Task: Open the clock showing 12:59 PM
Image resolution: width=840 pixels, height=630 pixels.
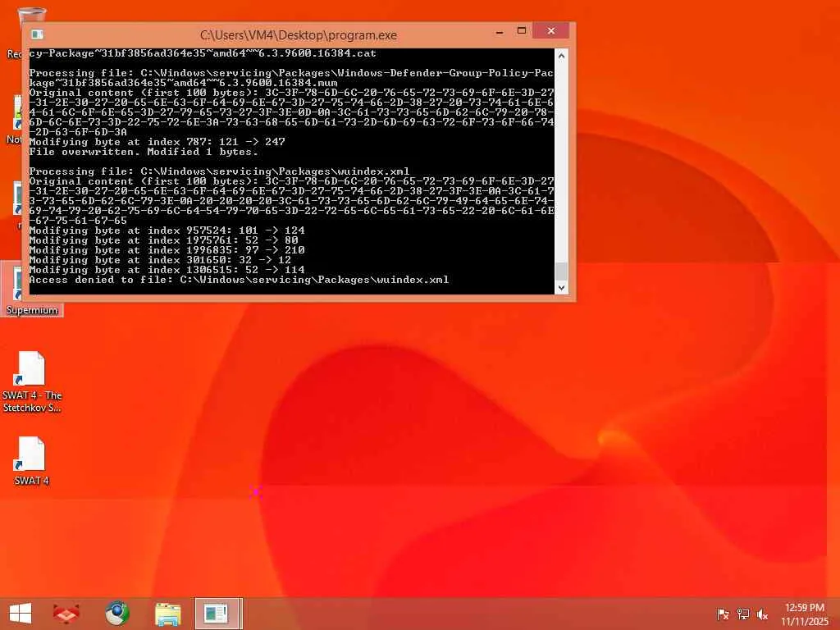Action: pyautogui.click(x=804, y=608)
